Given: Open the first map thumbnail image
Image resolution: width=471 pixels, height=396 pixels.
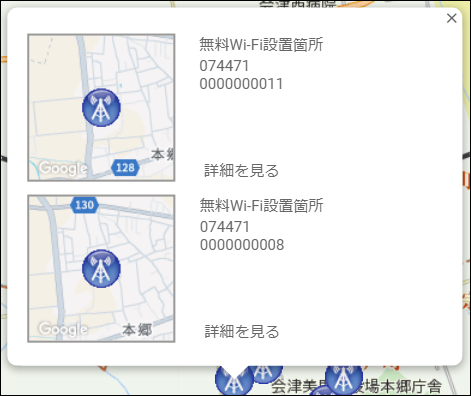Looking at the screenshot, I should coord(101,107).
